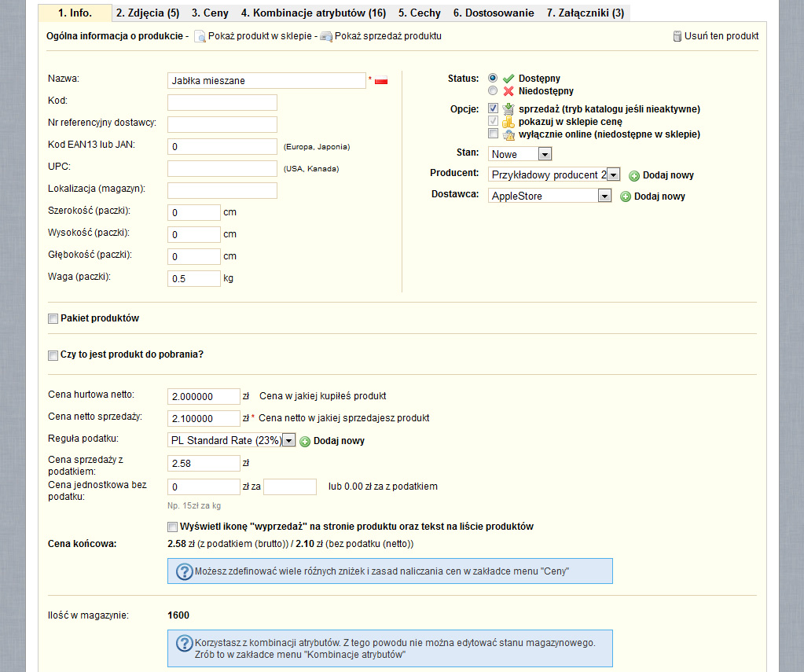Viewport: 804px width, 672px height.
Task: Click the stock quantity value 1600
Action: click(x=178, y=615)
